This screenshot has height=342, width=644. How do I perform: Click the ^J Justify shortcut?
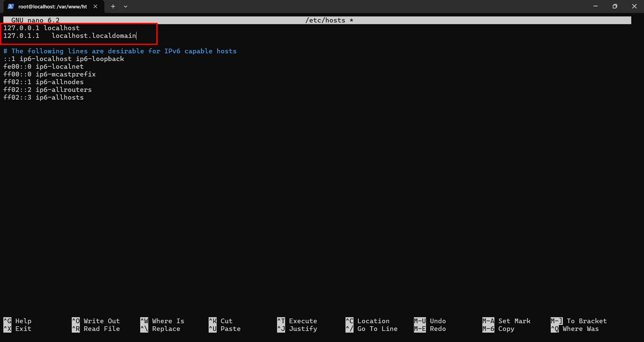(297, 329)
